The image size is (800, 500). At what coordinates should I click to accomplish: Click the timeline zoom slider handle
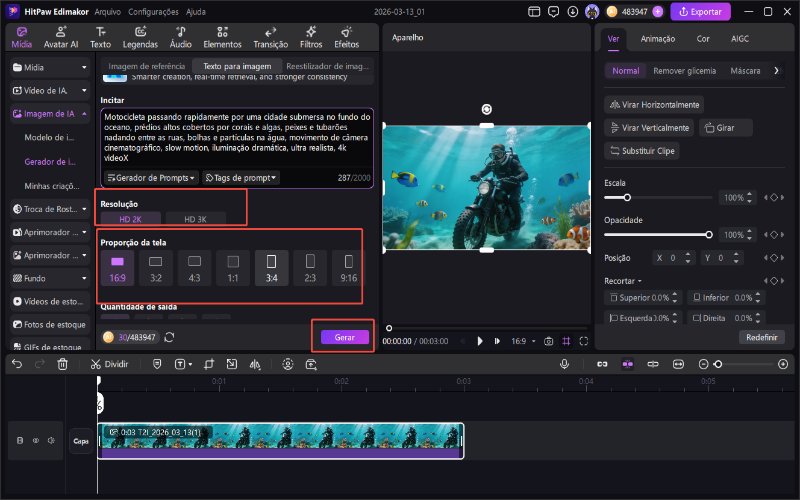tap(718, 364)
